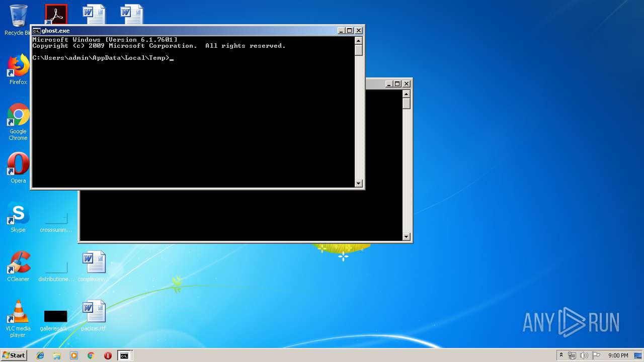This screenshot has width=644, height=362.
Task: Click the 'Microsoft Windows [Version 6.1.7601]' line
Action: pos(105,40)
